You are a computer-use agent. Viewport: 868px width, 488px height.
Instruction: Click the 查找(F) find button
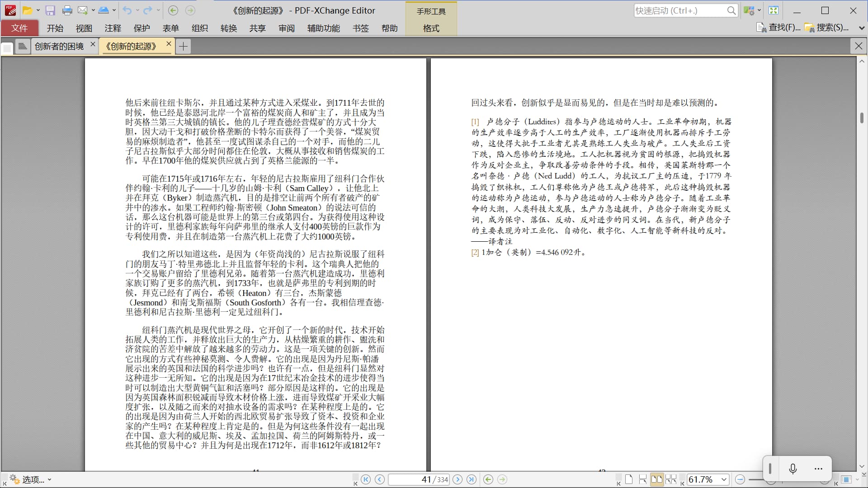(779, 28)
